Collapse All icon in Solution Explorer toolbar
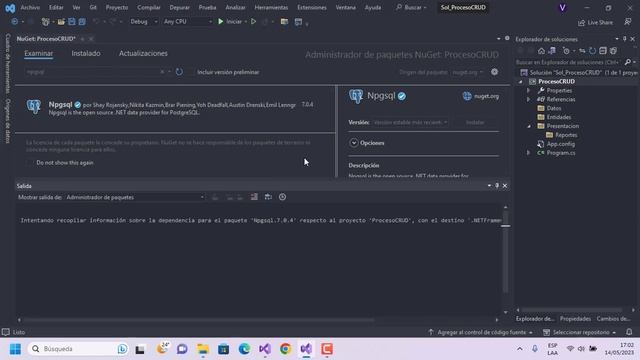The height and width of the screenshot is (360, 640). pyautogui.click(x=603, y=51)
